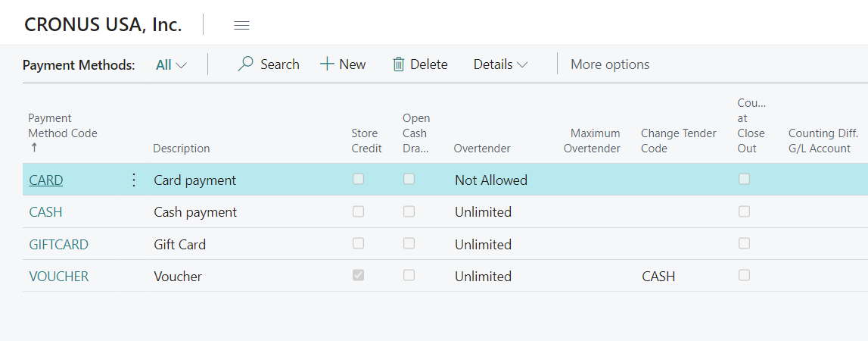Click the VOUCHER payment method code

point(58,277)
